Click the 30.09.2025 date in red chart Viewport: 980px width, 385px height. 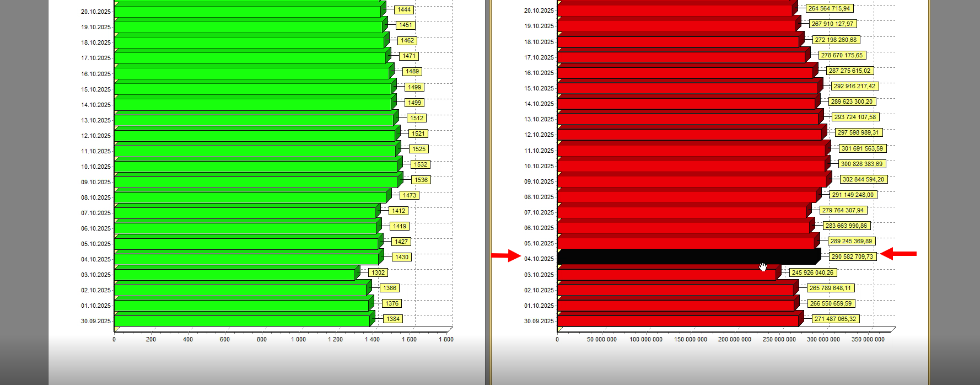[539, 321]
